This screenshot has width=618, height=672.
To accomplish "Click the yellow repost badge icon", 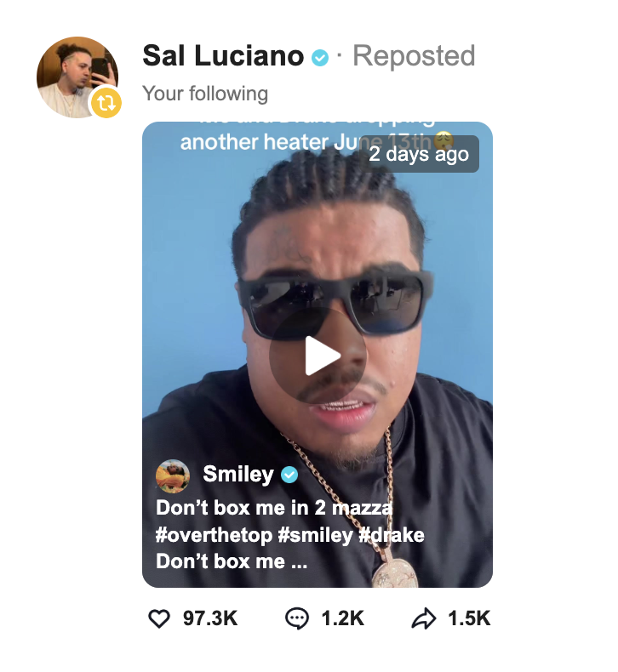I will [106, 103].
